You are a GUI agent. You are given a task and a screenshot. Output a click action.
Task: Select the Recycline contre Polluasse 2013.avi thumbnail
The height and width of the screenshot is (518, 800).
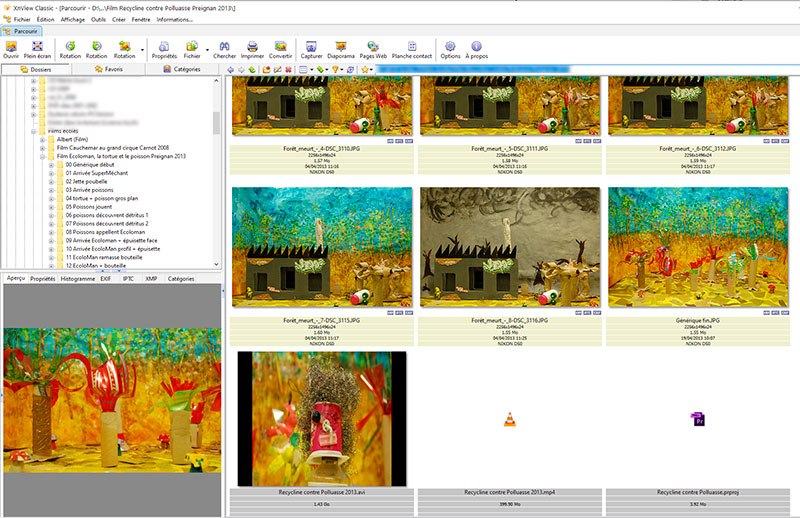[x=322, y=418]
